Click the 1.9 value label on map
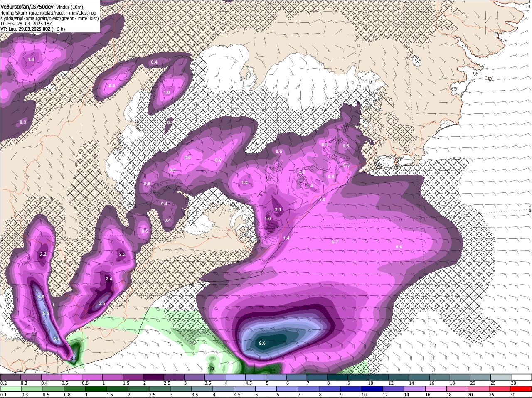 (268, 219)
